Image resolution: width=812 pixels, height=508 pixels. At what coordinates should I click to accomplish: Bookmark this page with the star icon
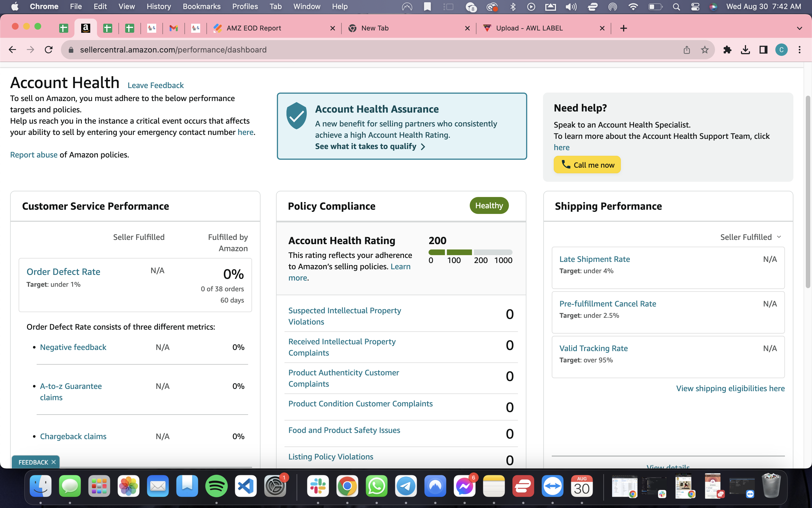pyautogui.click(x=705, y=50)
